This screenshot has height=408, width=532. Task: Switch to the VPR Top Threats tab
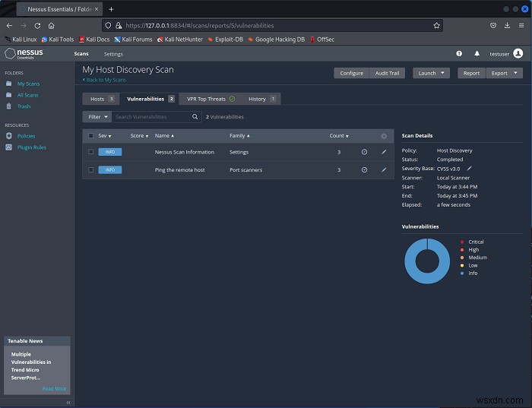point(211,99)
